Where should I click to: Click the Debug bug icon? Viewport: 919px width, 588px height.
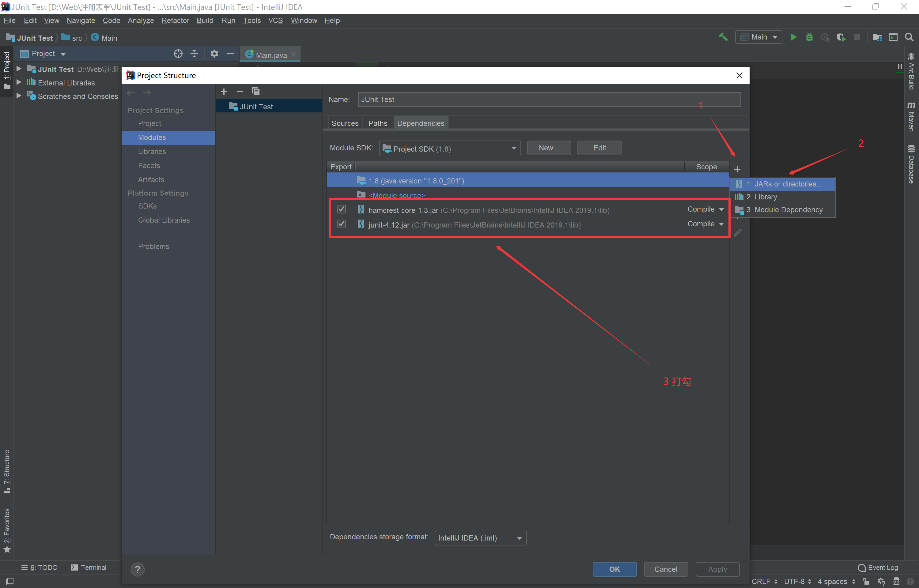[809, 37]
